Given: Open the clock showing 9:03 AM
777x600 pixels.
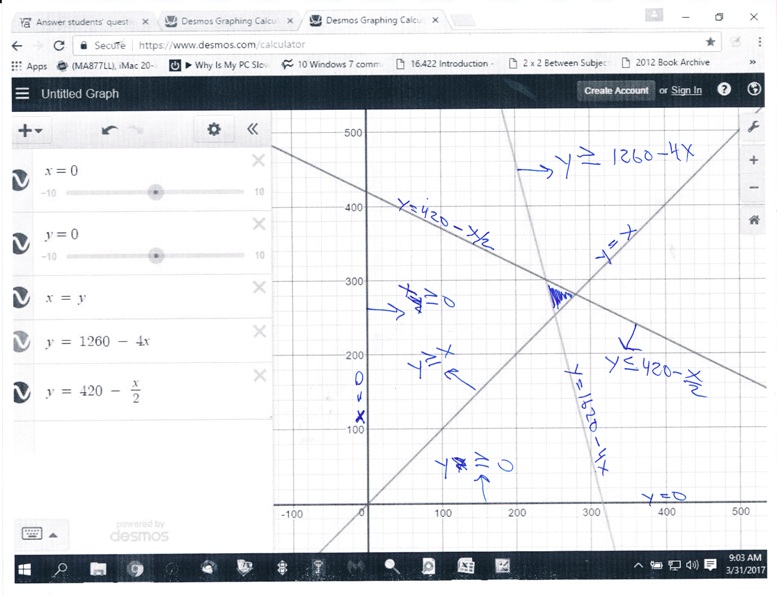Looking at the screenshot, I should pos(745,563).
